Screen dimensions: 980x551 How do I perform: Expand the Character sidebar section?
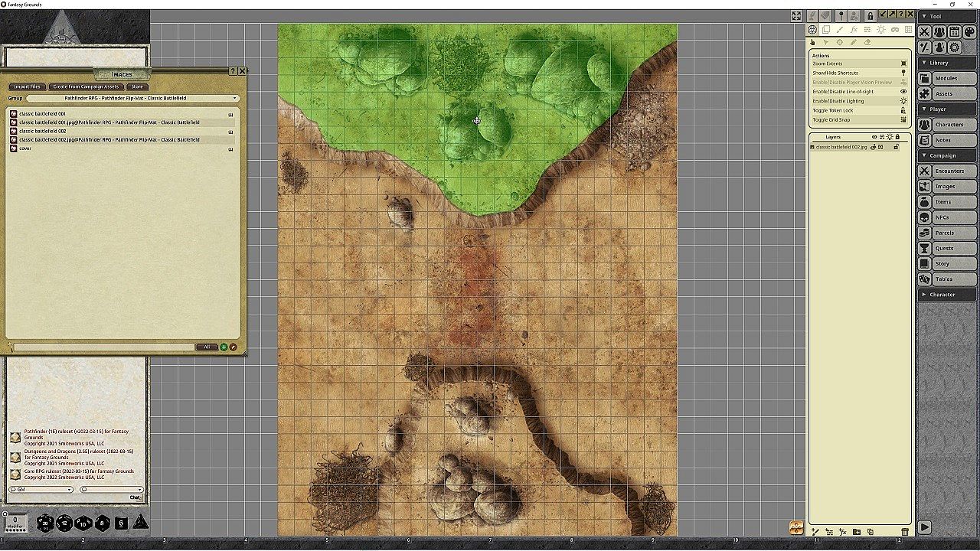[948, 295]
